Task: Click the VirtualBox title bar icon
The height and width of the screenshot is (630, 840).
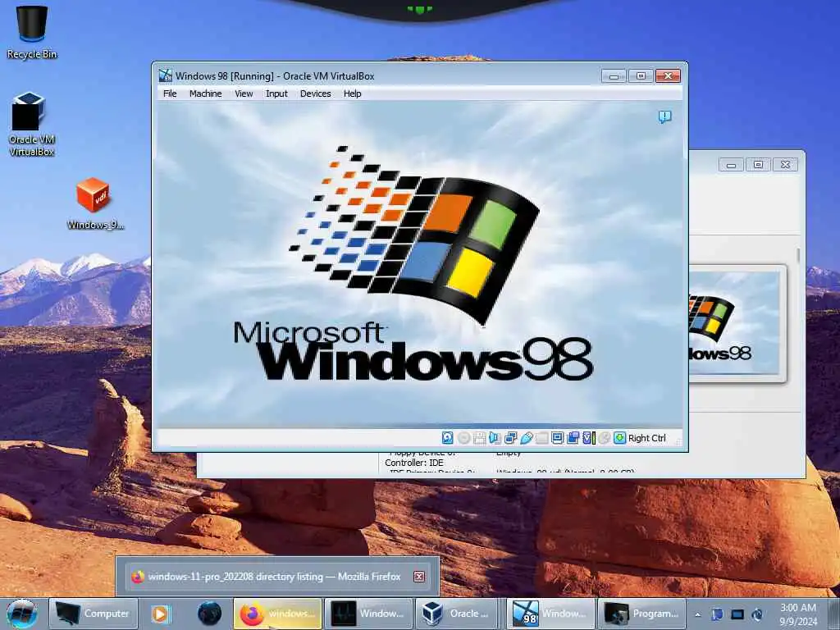Action: (x=166, y=75)
